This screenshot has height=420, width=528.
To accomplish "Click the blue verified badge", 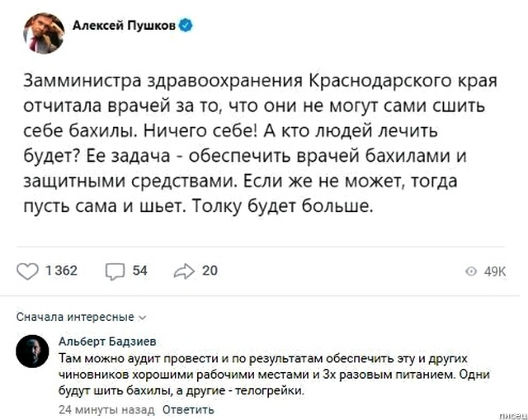I will click(x=187, y=25).
